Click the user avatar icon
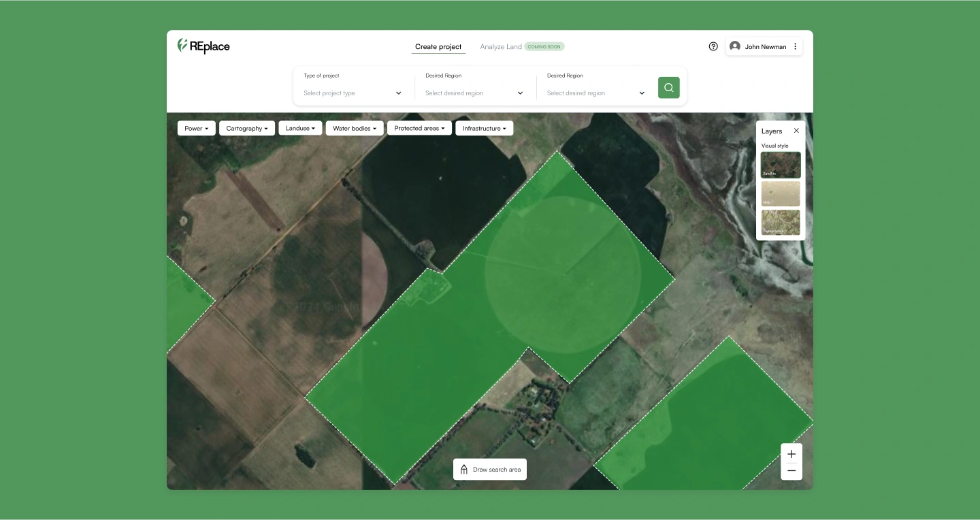980x520 pixels. click(x=735, y=46)
